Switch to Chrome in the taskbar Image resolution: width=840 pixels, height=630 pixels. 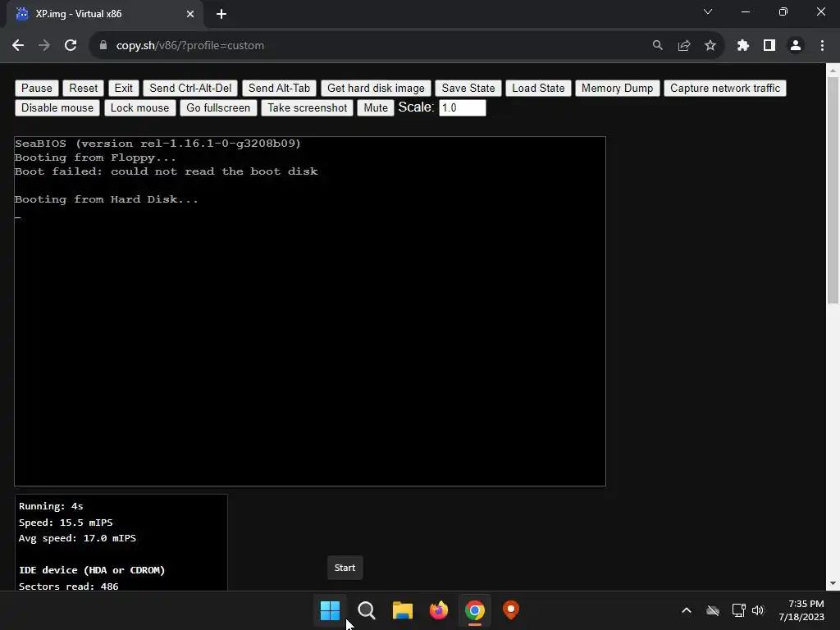point(475,610)
